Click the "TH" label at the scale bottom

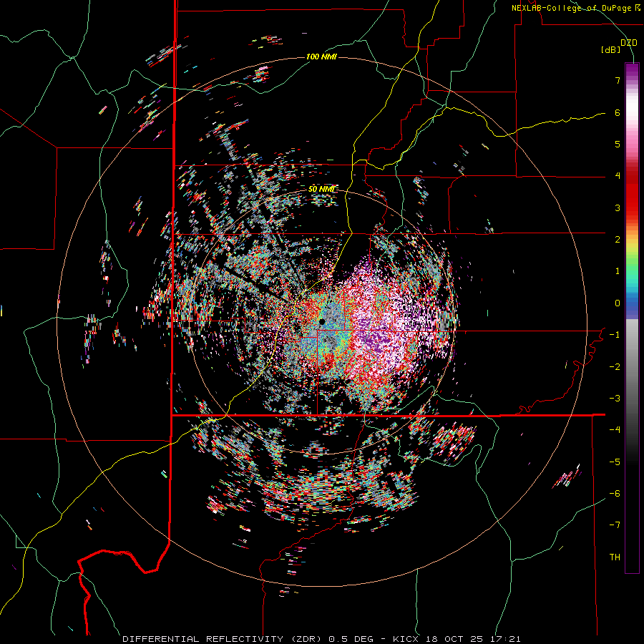pos(615,557)
